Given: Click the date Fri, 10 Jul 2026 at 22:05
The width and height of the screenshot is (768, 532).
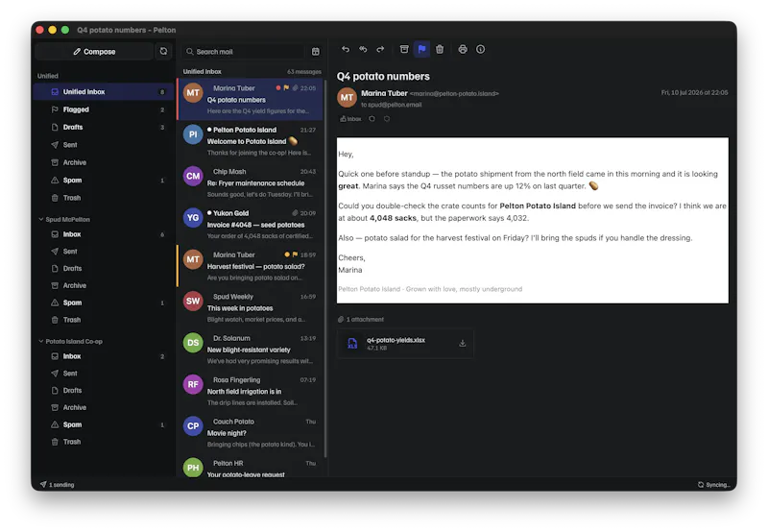Looking at the screenshot, I should tap(694, 92).
